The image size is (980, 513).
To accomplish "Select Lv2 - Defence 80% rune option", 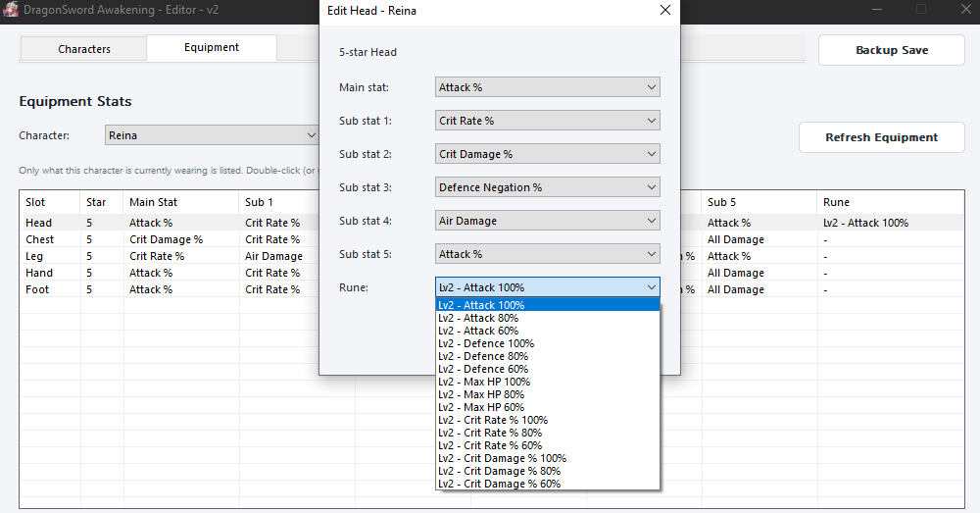I will [548, 356].
